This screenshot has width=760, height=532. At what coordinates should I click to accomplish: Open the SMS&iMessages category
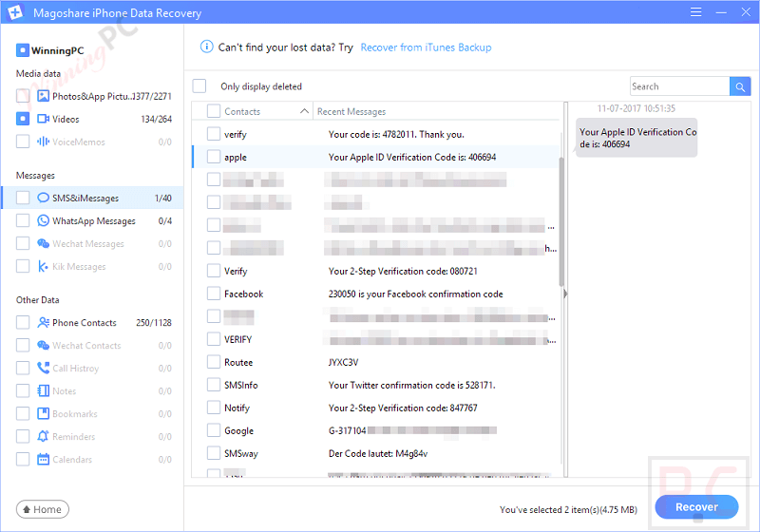92,198
